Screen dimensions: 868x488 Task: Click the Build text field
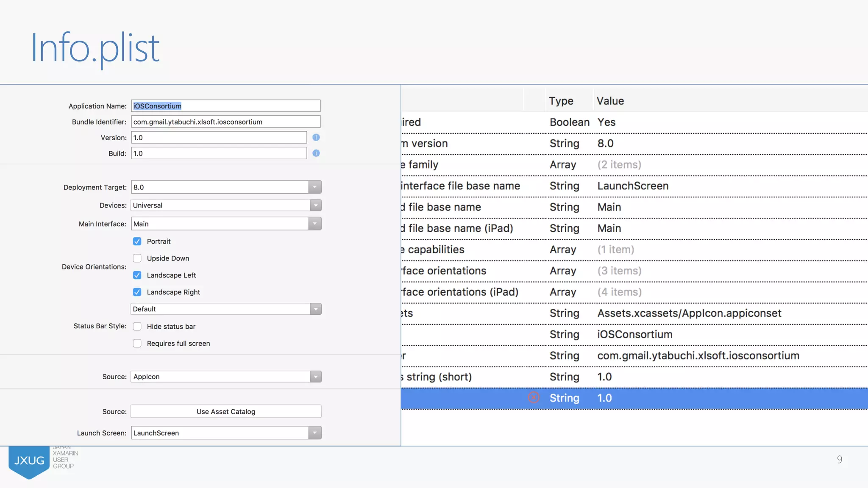219,153
